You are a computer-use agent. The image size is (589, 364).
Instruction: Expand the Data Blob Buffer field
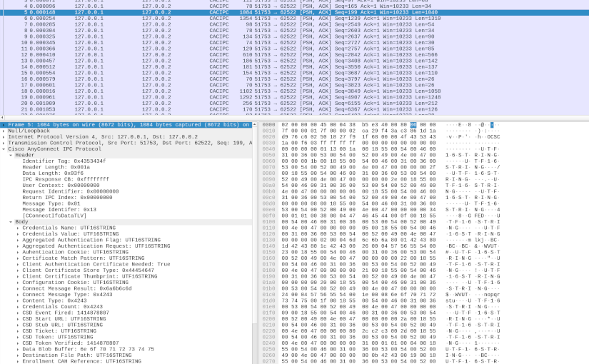[x=18, y=349]
